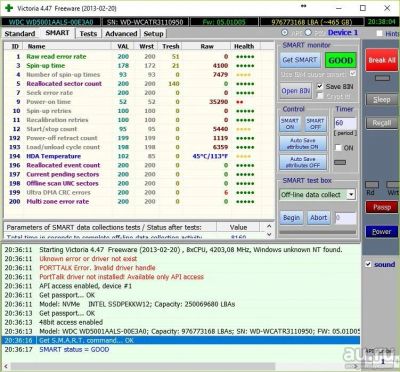Click the SMART OFF control button

pos(315,124)
